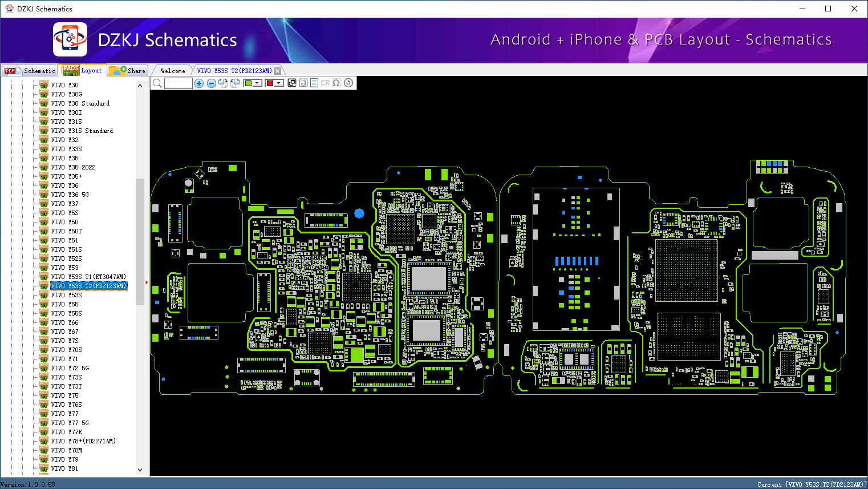The width and height of the screenshot is (868, 489).
Task: Select VIVO Y72 5G entry
Action: (70, 368)
